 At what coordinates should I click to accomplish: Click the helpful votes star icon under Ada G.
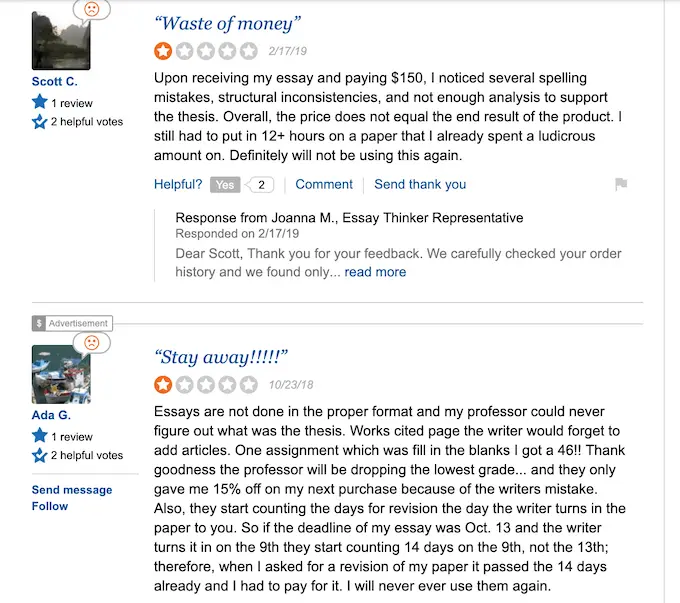coord(40,456)
